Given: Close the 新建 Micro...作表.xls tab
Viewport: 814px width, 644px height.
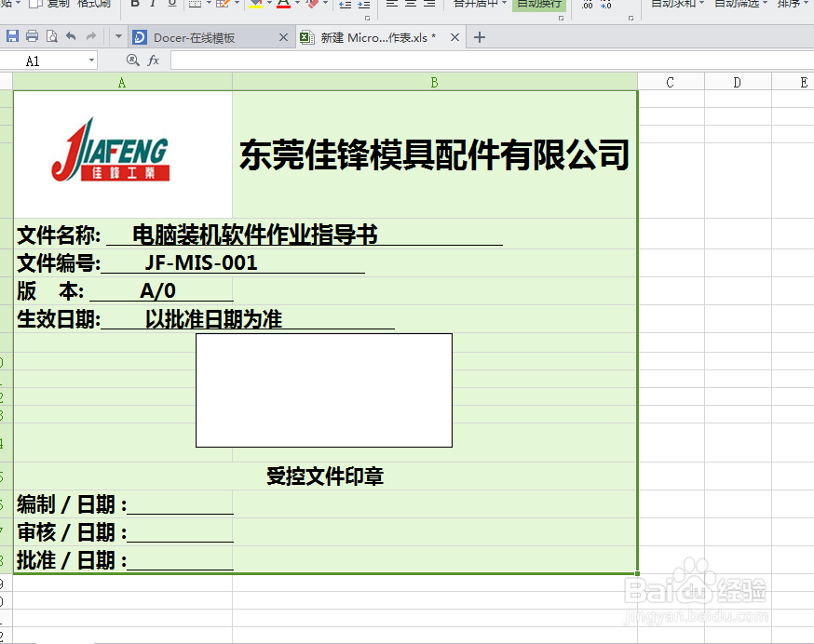Looking at the screenshot, I should point(454,37).
